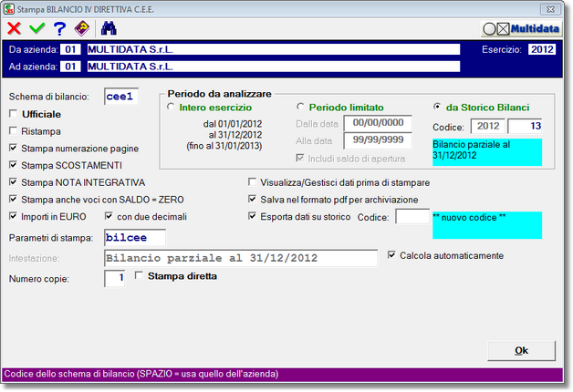The width and height of the screenshot is (573, 392).
Task: Click the Esporta Codice empty field
Action: pos(412,217)
